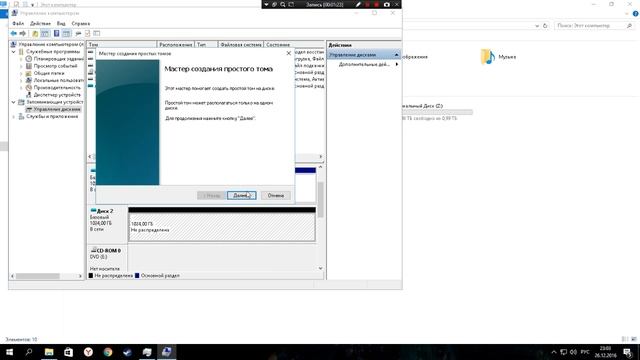Click tree pane horizontal scrollbar right arrow
The image size is (640, 360).
coord(80,276)
